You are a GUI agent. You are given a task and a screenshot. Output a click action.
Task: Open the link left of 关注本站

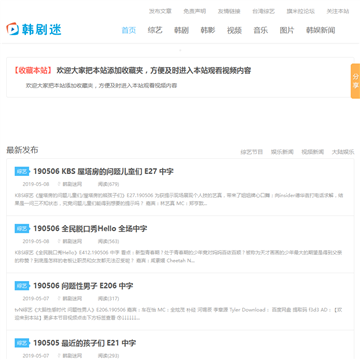[301, 11]
